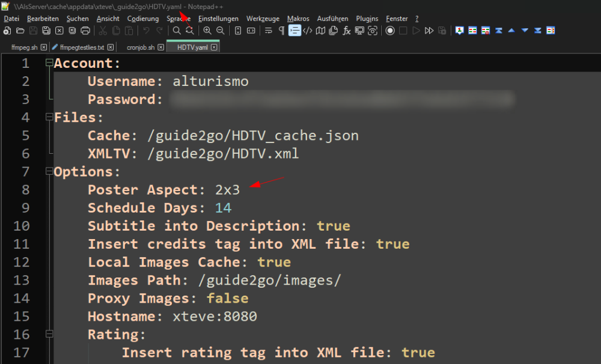Viewport: 601px width, 364px height.
Task: Collapse the Files fold marker
Action: pos(49,117)
